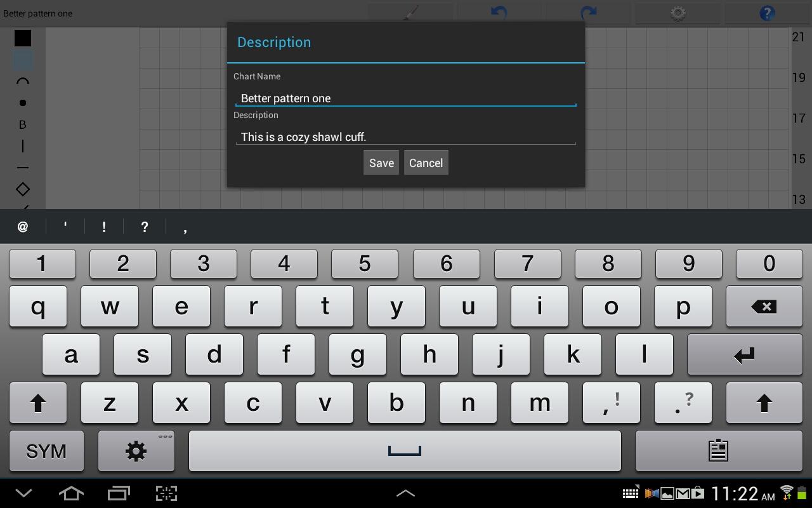Tap the keyboard icon in the status tray
The width and height of the screenshot is (812, 508).
[631, 493]
